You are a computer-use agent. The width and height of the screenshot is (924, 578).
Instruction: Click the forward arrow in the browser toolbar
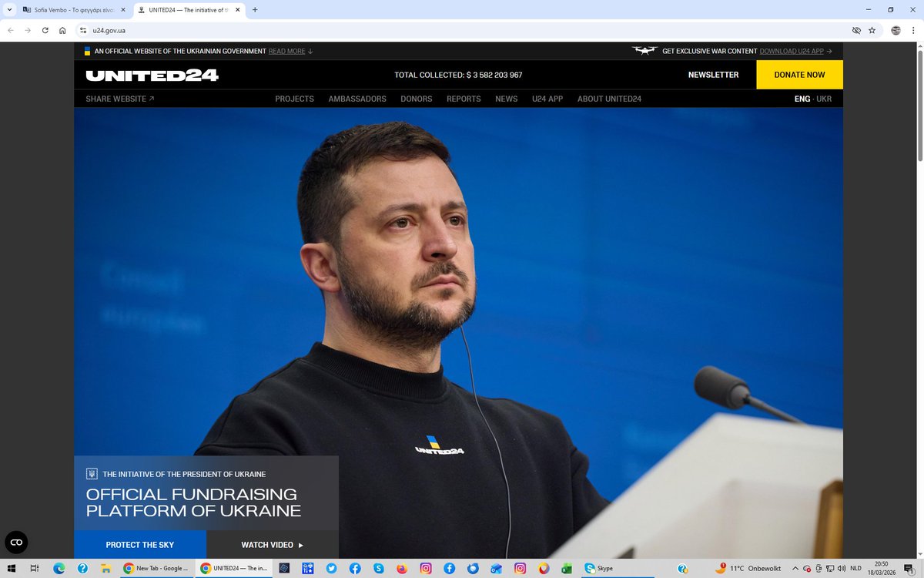pyautogui.click(x=28, y=30)
